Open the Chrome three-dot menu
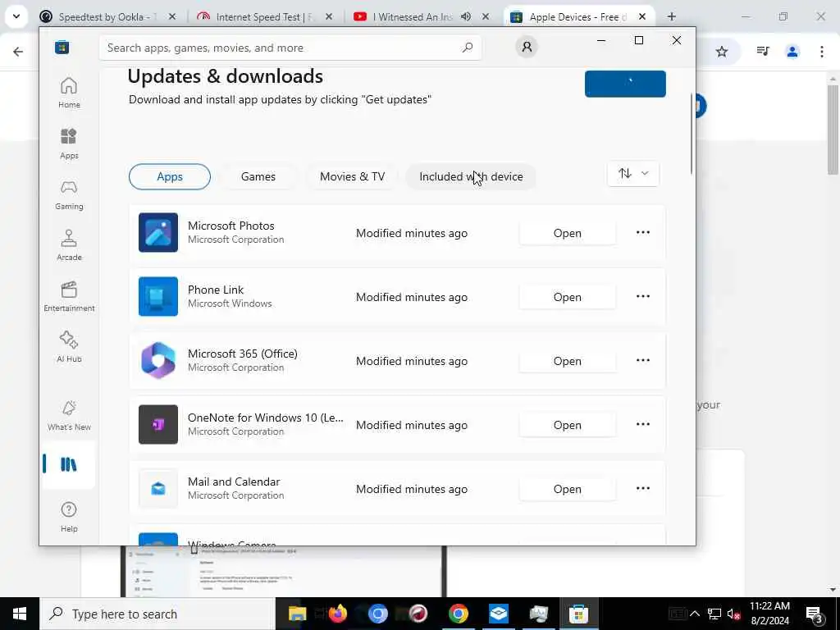 tap(822, 52)
